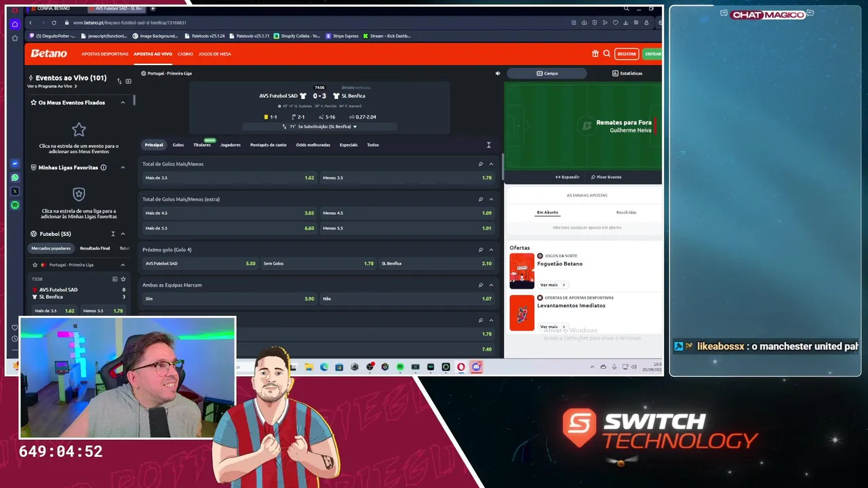The width and height of the screenshot is (868, 488).
Task: Open the Foguetão Betano offer thumbnail
Action: [x=522, y=270]
